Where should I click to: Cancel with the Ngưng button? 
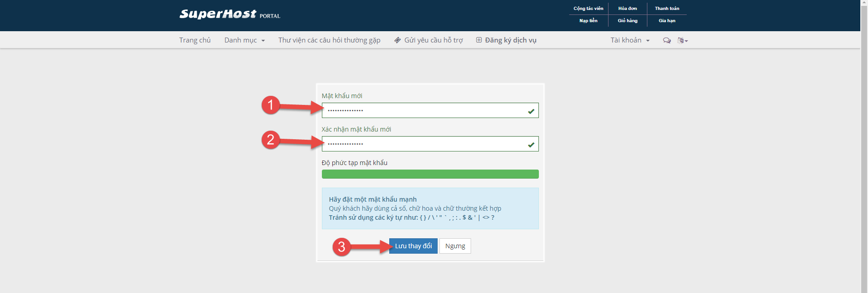[x=455, y=246]
